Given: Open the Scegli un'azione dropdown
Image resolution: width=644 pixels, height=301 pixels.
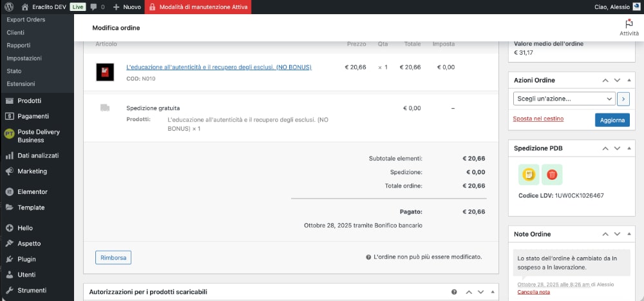Looking at the screenshot, I should pos(563,99).
